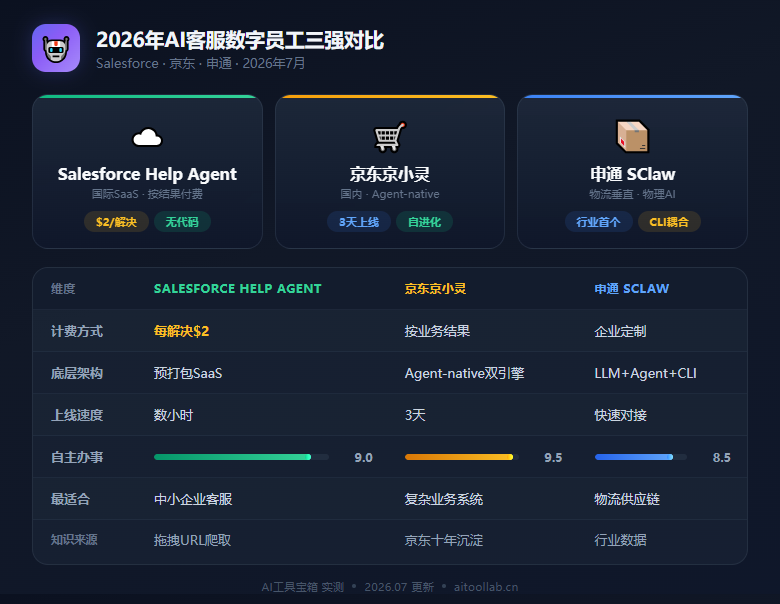Select the $2/解决 tag
This screenshot has width=780, height=604.
pyautogui.click(x=116, y=222)
